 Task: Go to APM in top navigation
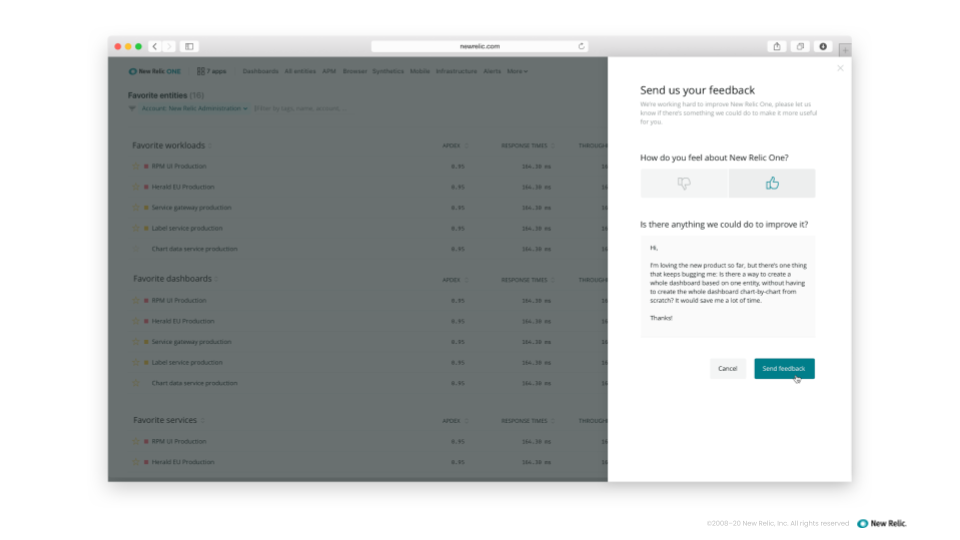coord(329,72)
